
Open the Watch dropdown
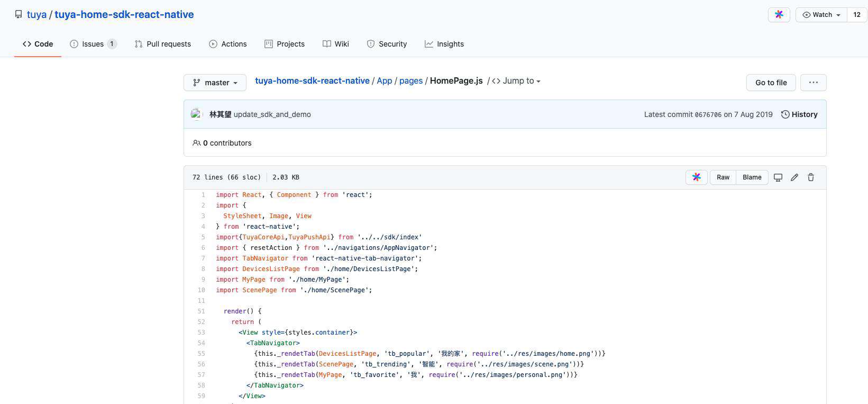pyautogui.click(x=821, y=15)
